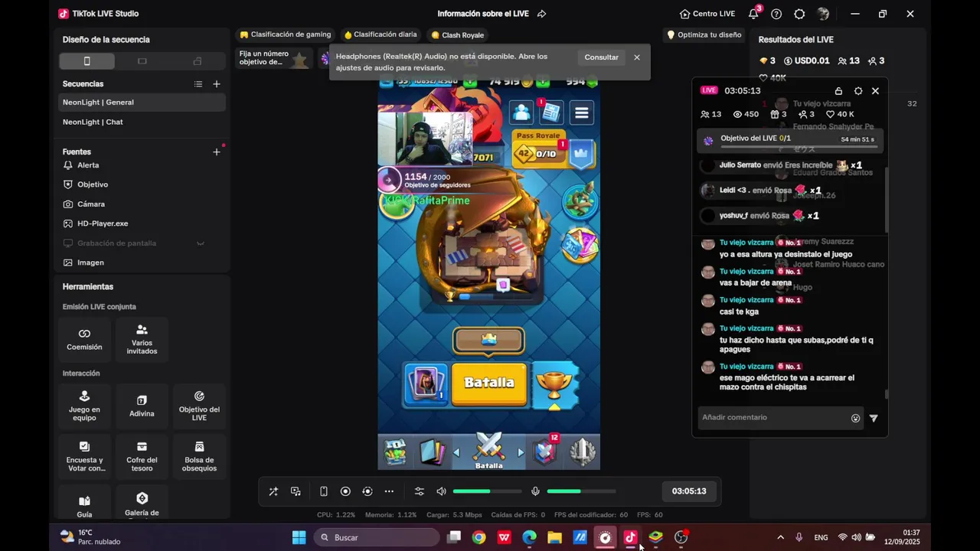Image resolution: width=980 pixels, height=551 pixels.
Task: Open the Clash Royale tag
Action: coord(457,35)
